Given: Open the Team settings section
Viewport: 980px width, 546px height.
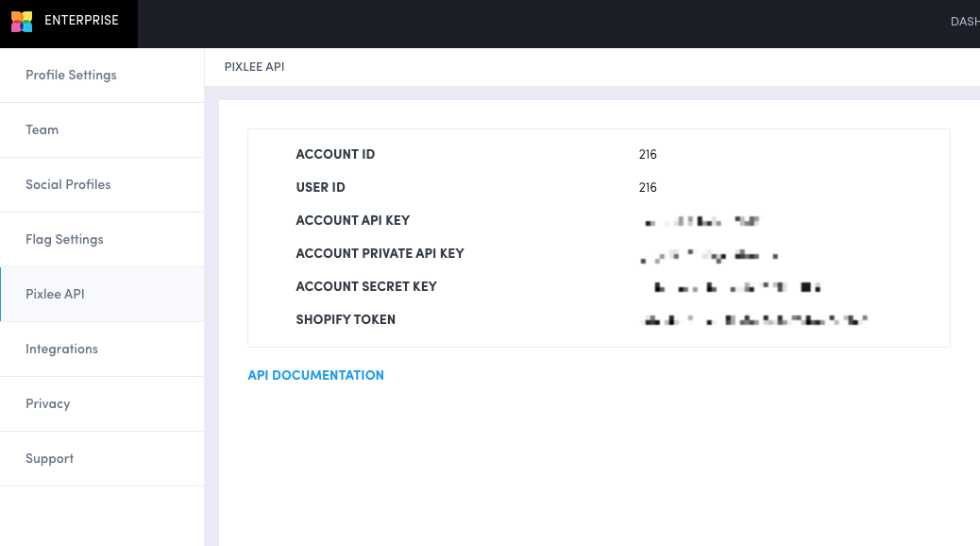Looking at the screenshot, I should [102, 130].
